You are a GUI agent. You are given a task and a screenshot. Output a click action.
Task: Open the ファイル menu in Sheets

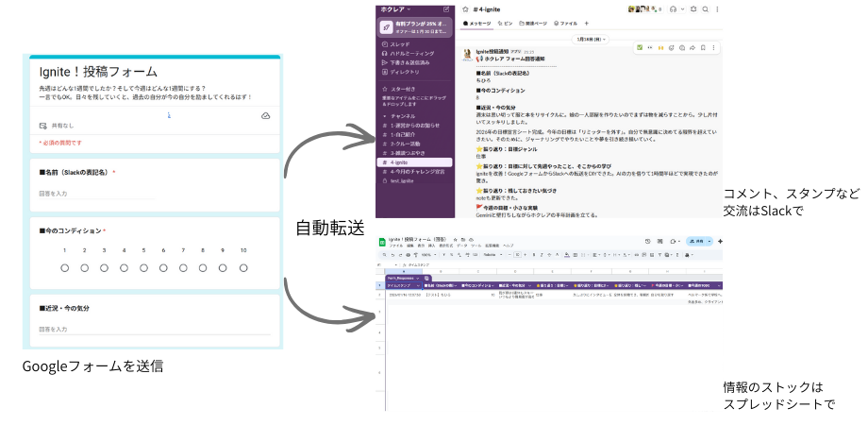(x=396, y=246)
